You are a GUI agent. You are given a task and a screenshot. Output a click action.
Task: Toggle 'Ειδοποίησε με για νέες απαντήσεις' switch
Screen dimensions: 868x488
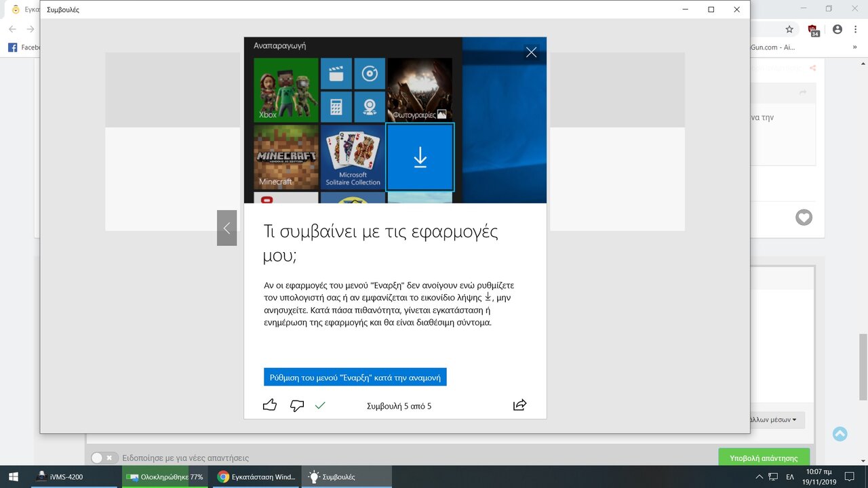point(104,458)
